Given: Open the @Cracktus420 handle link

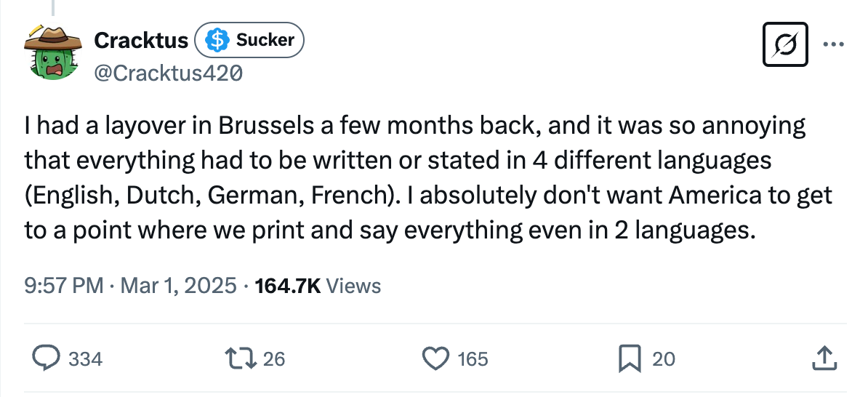Looking at the screenshot, I should coord(168,73).
